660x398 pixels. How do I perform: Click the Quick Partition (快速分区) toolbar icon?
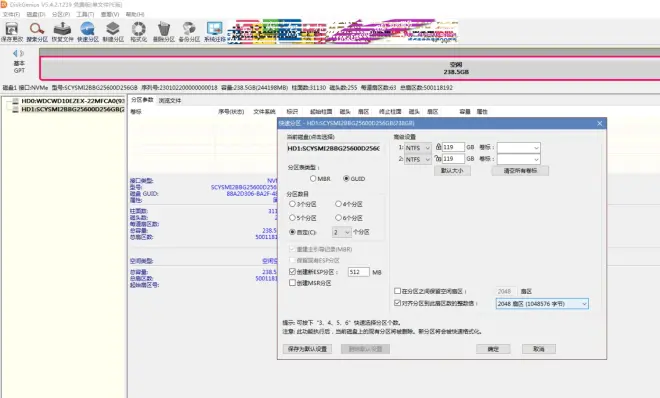[88, 32]
